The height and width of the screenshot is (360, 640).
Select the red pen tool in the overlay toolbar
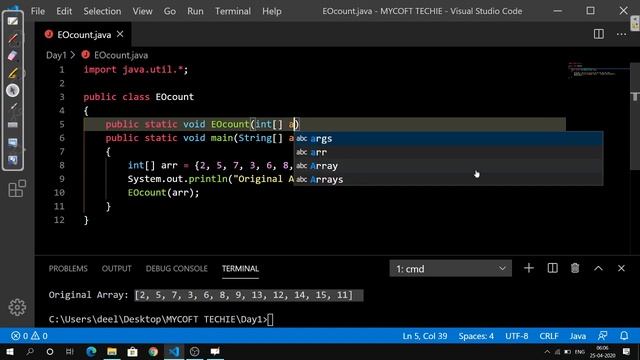pos(13,39)
